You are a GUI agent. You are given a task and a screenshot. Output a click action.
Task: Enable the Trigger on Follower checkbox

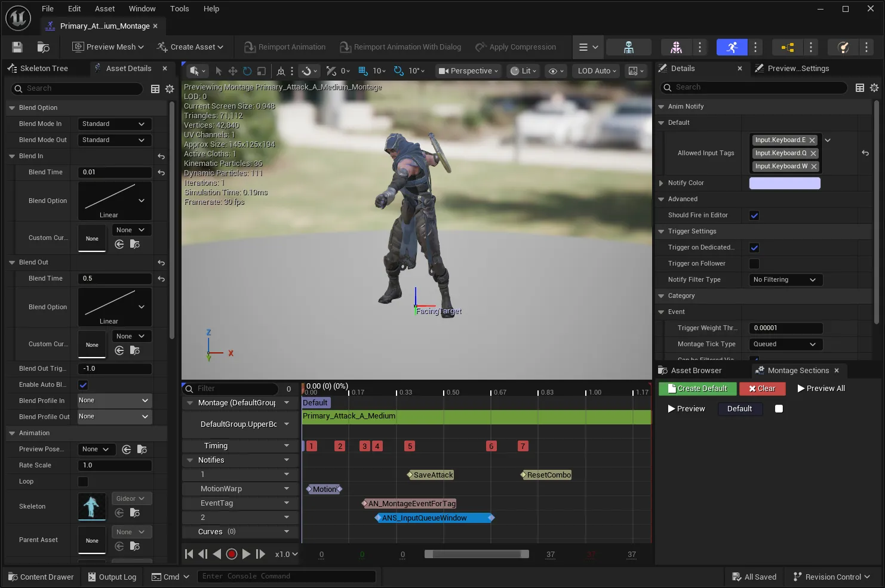click(754, 264)
